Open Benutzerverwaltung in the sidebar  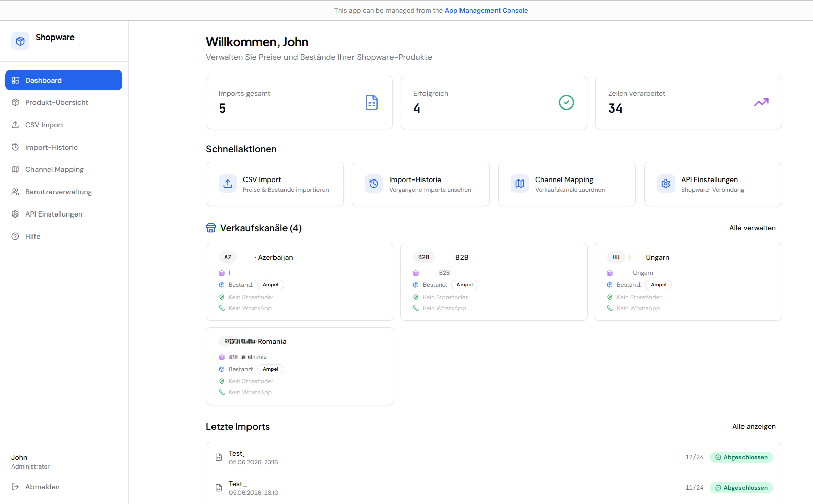[63, 192]
